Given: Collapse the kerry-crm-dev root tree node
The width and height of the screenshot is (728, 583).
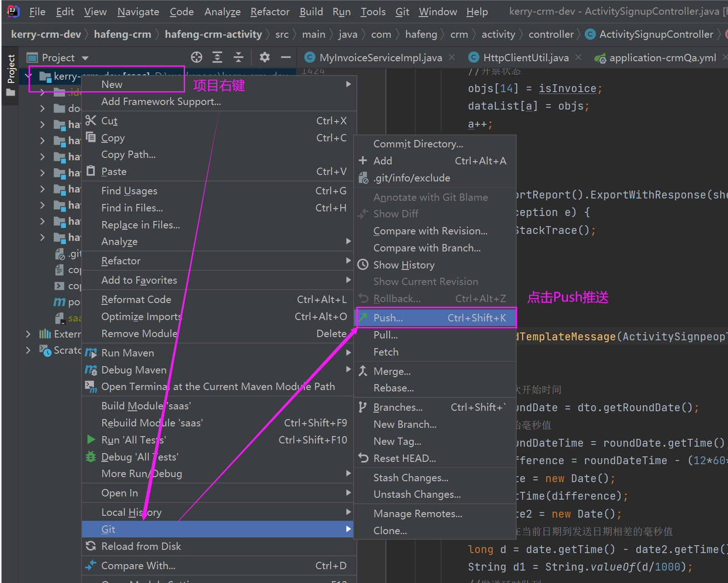Looking at the screenshot, I should point(29,76).
